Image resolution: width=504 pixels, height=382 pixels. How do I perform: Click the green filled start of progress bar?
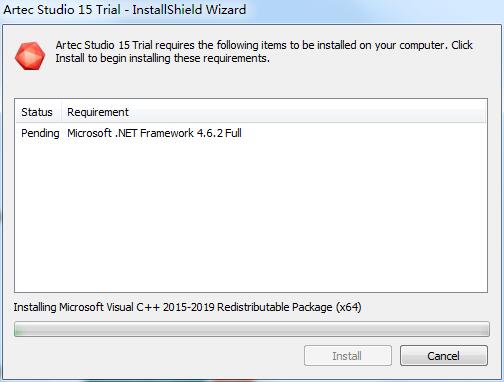pyautogui.click(x=21, y=329)
